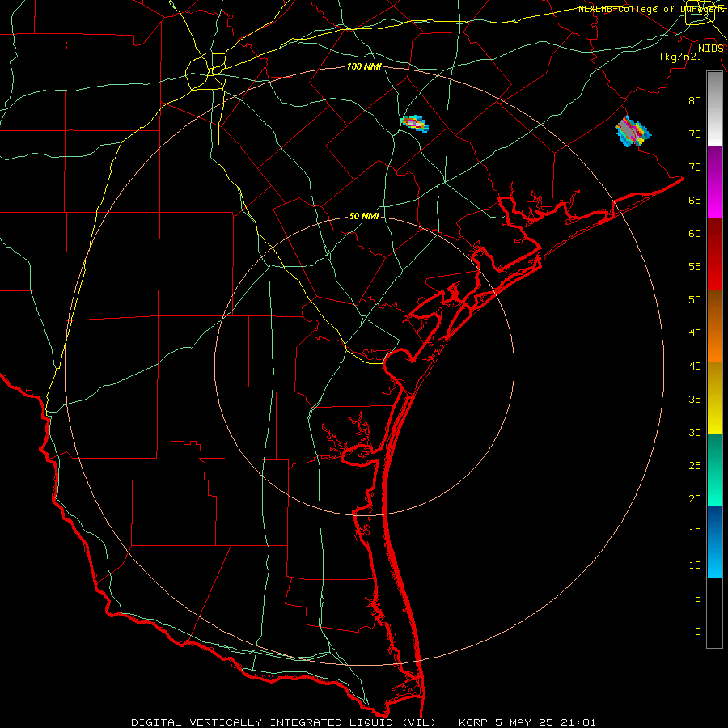Select the small VIL storm cell inside the 100 NMI ring
This screenshot has width=728, height=728.
click(415, 124)
